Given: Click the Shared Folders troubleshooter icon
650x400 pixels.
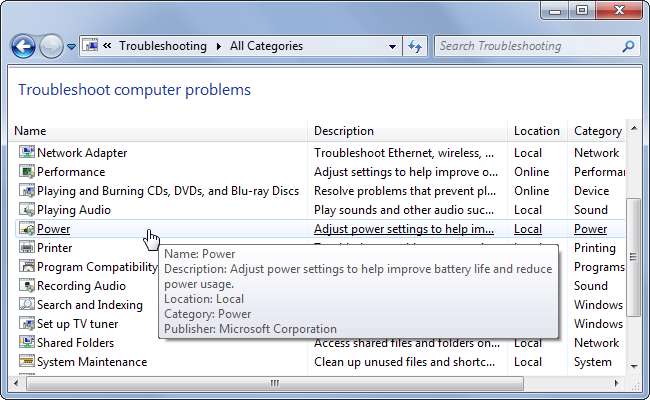Looking at the screenshot, I should [x=27, y=342].
